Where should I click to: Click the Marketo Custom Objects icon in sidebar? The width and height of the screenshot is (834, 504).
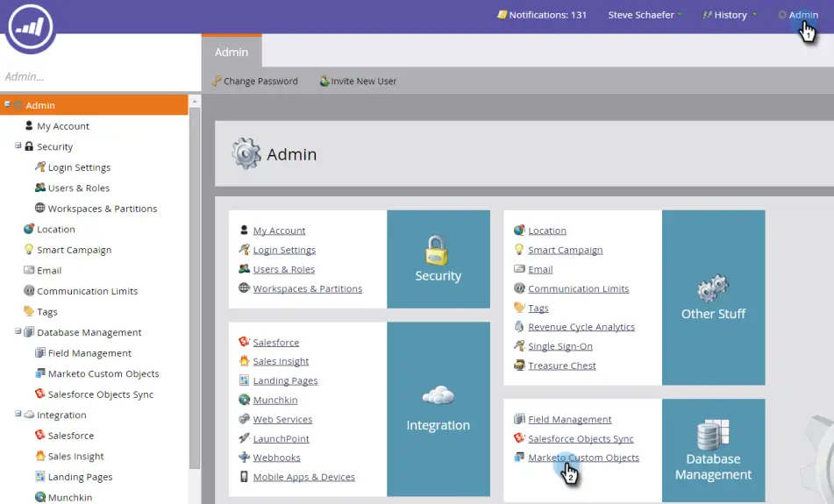coord(39,373)
